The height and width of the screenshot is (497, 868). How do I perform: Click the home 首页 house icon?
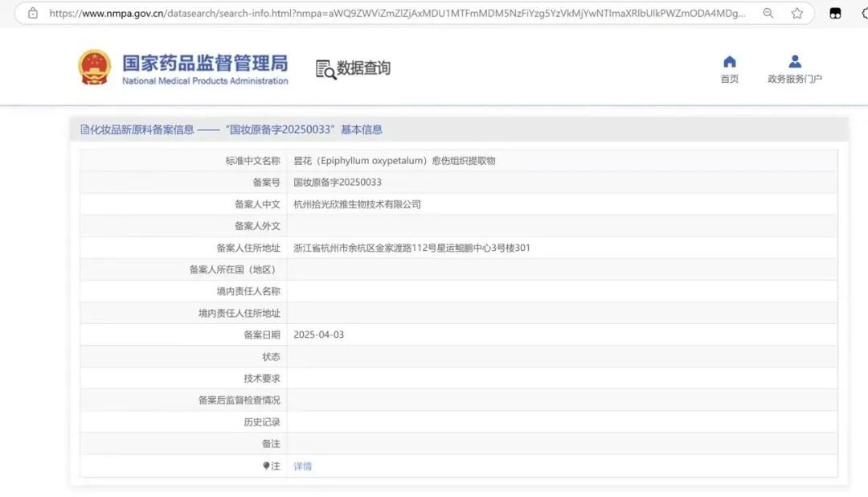click(730, 61)
